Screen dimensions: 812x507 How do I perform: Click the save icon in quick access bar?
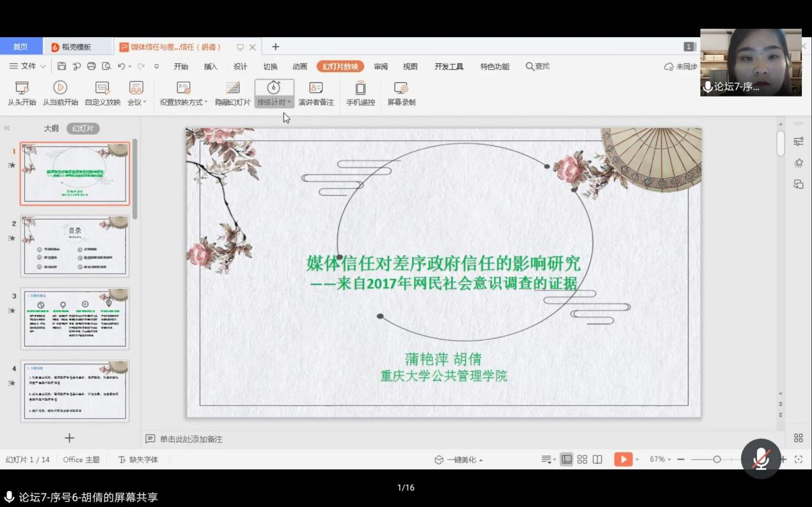62,66
